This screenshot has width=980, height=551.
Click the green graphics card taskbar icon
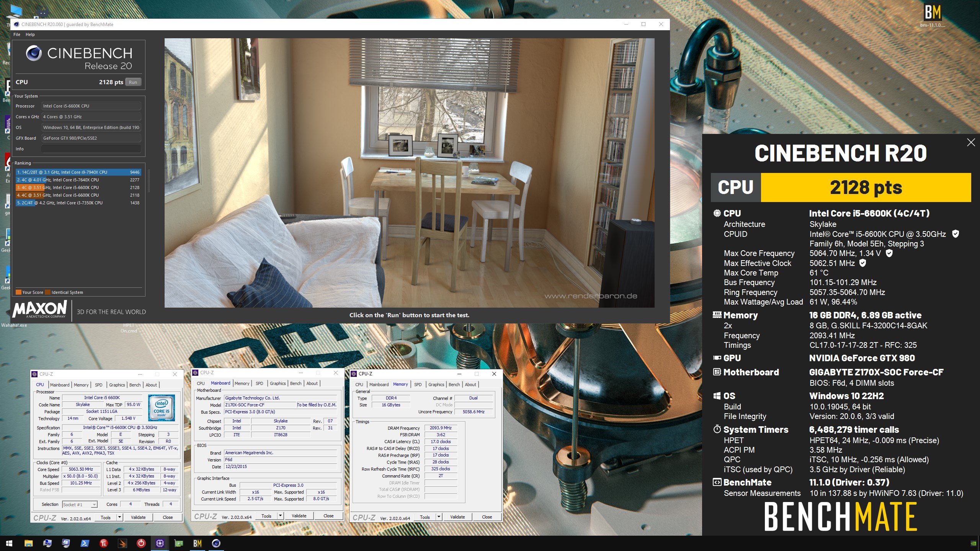[x=178, y=543]
